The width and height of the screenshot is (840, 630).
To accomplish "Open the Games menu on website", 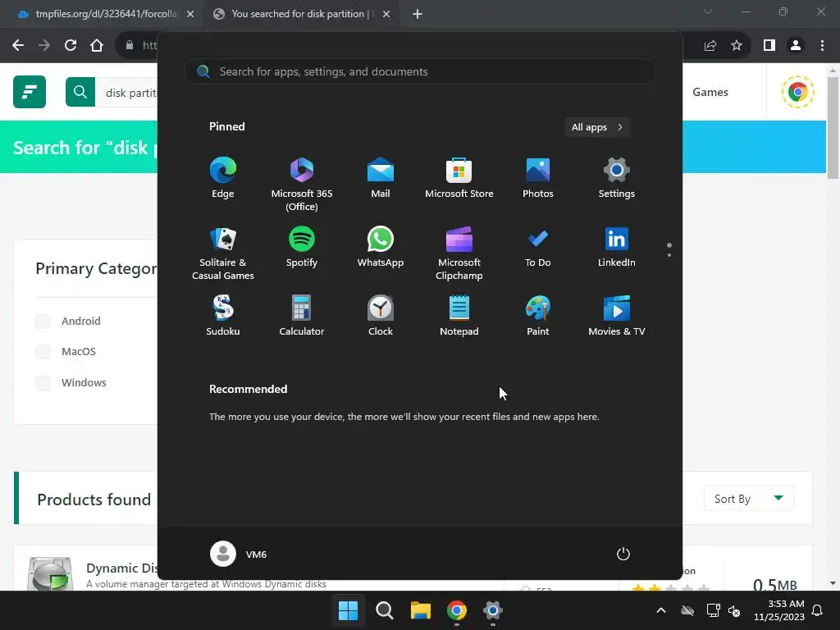I will (x=710, y=92).
